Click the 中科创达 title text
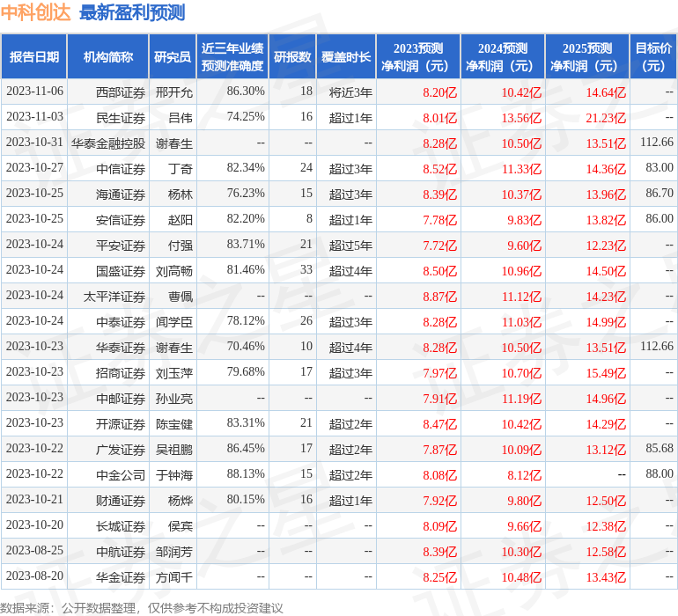Image resolution: width=678 pixels, height=616 pixels. click(35, 12)
